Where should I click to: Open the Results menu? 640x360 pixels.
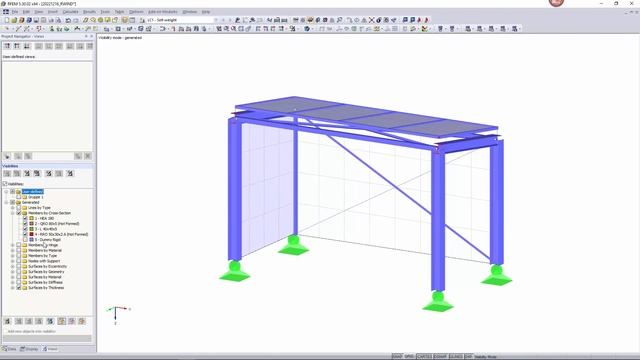coord(89,12)
